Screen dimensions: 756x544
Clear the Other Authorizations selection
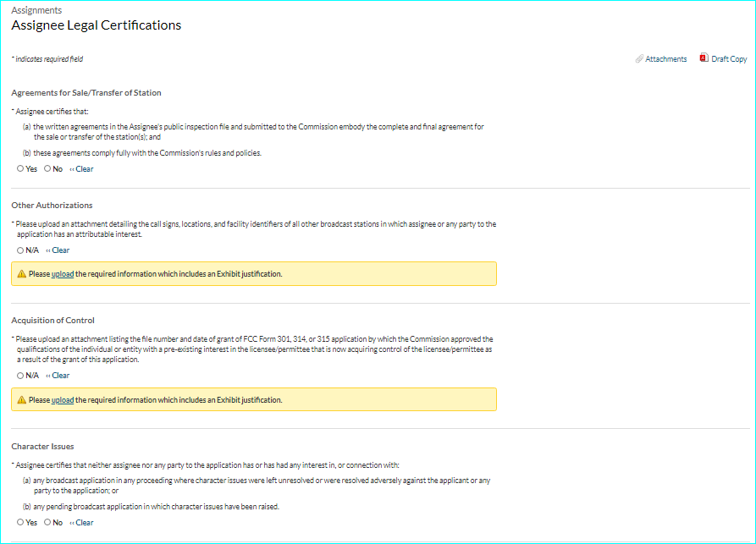click(x=58, y=250)
